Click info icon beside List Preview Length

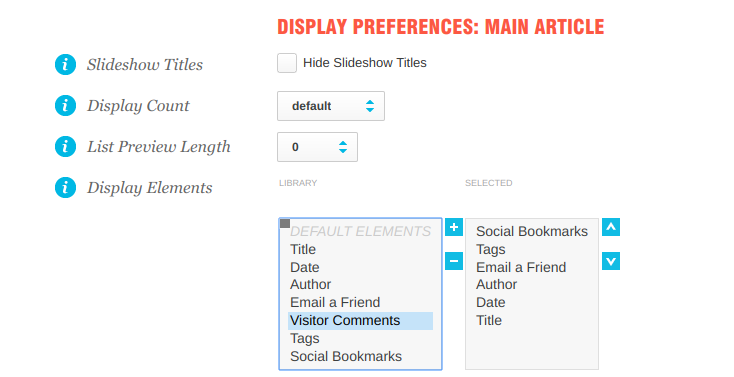[x=66, y=147]
